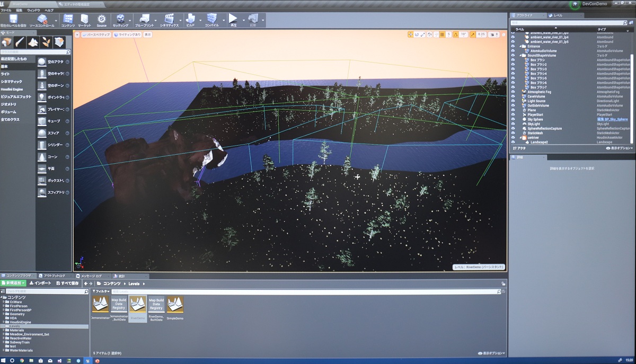Select the Landscape mode mountain icon

click(33, 42)
